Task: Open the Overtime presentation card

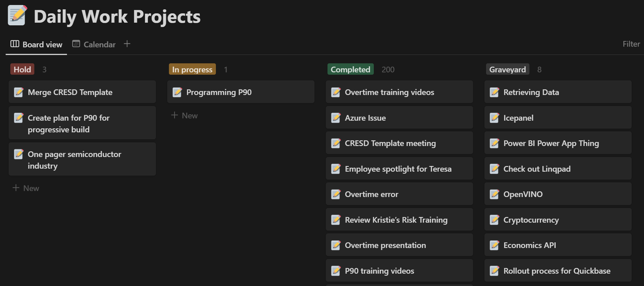Action: coord(399,245)
